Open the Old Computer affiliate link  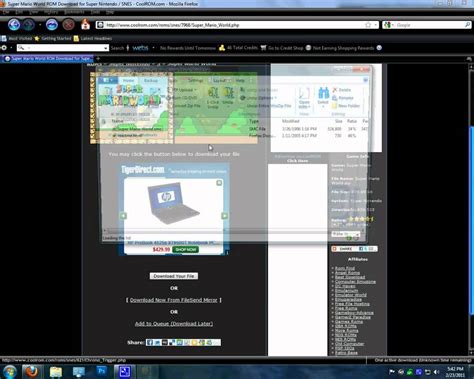[x=349, y=344]
